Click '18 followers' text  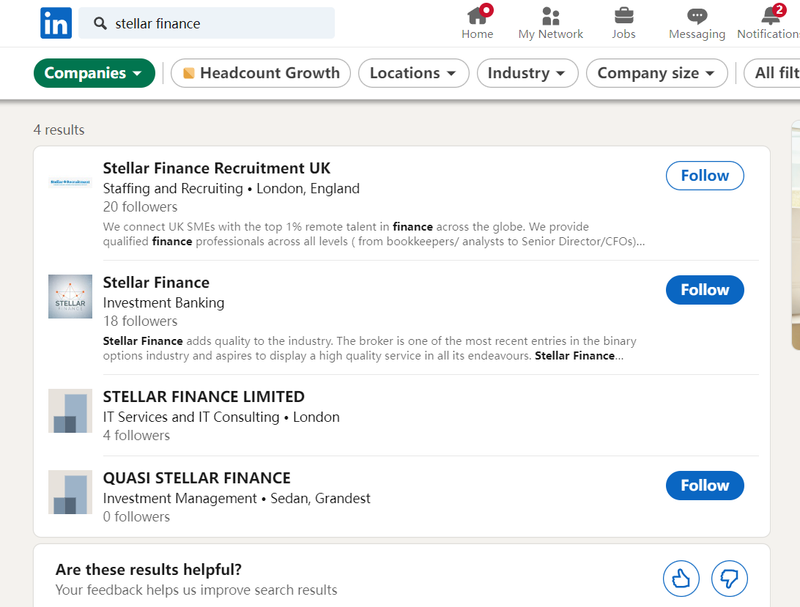140,321
